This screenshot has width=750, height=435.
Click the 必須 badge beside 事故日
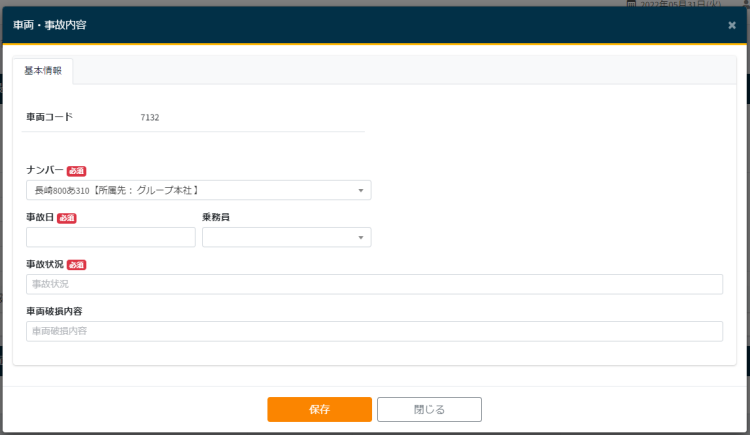tap(67, 218)
